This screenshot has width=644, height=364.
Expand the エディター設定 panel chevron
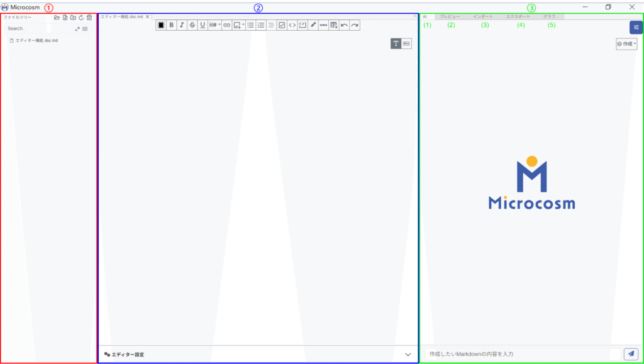(408, 355)
